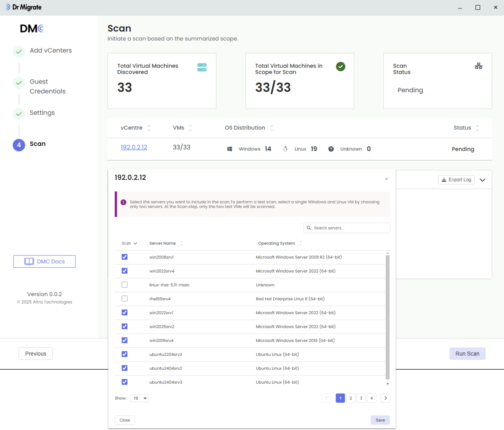
Task: Click the Settings green check icon
Action: [x=19, y=114]
